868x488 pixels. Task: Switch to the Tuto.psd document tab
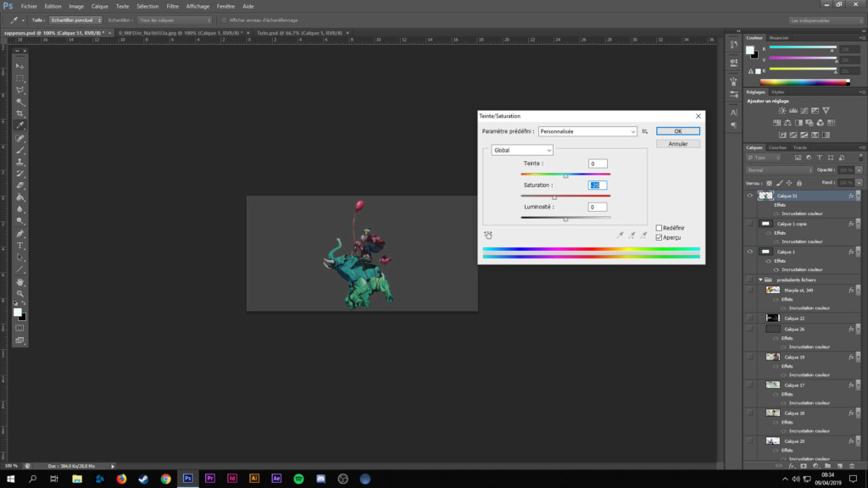tap(299, 33)
